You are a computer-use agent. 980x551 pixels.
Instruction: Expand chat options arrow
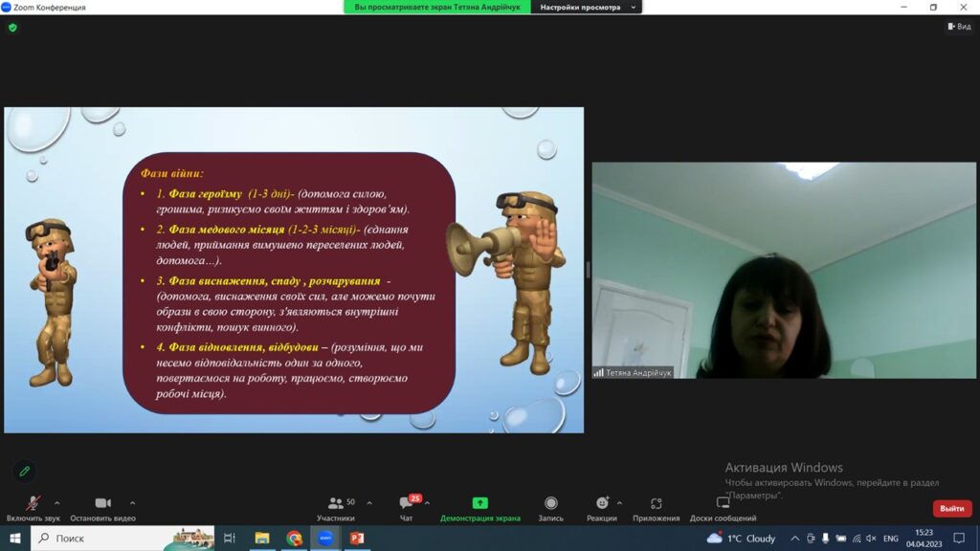click(x=427, y=502)
